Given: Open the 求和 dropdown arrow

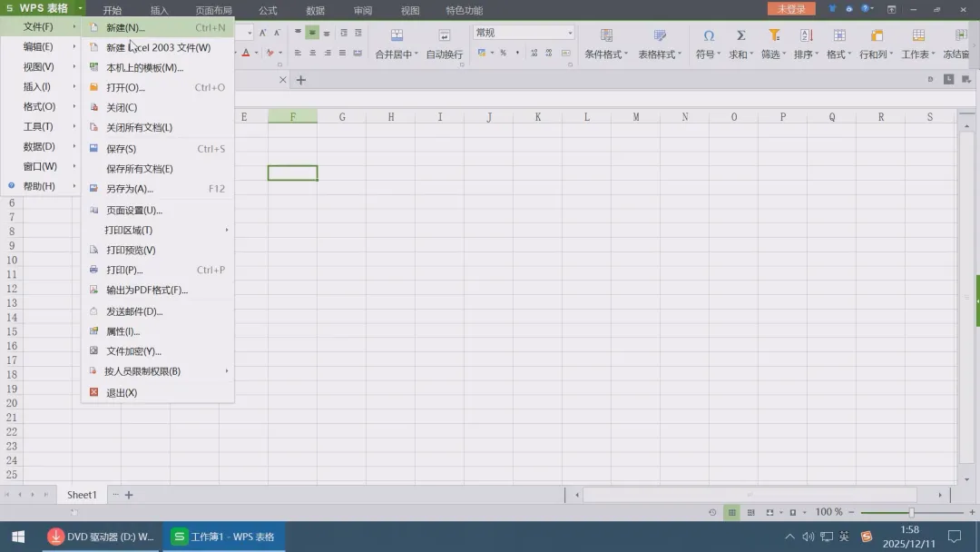Looking at the screenshot, I should (x=751, y=54).
